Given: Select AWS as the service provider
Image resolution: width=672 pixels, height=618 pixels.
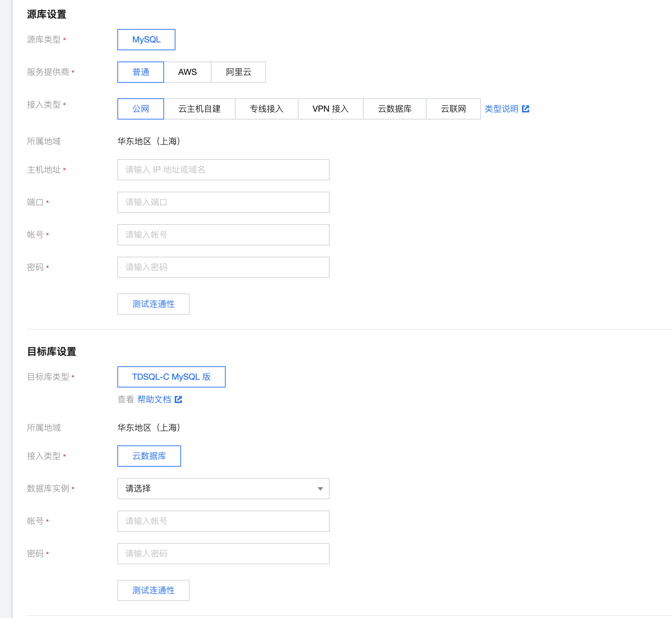Looking at the screenshot, I should pyautogui.click(x=187, y=72).
